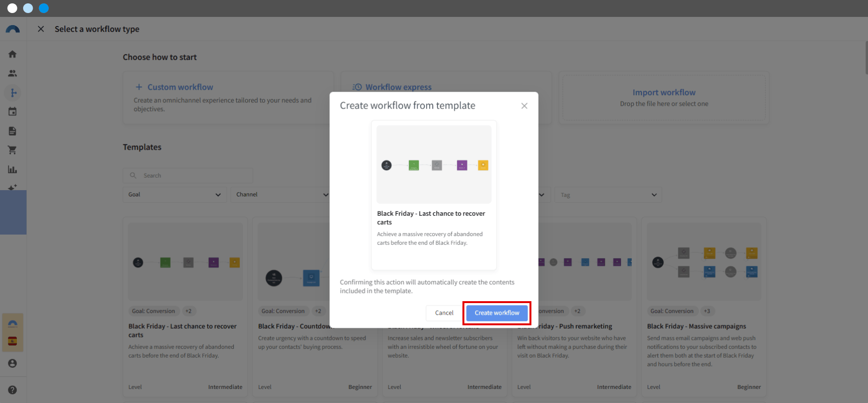
Task: Open the Help question mark icon
Action: pos(13,390)
